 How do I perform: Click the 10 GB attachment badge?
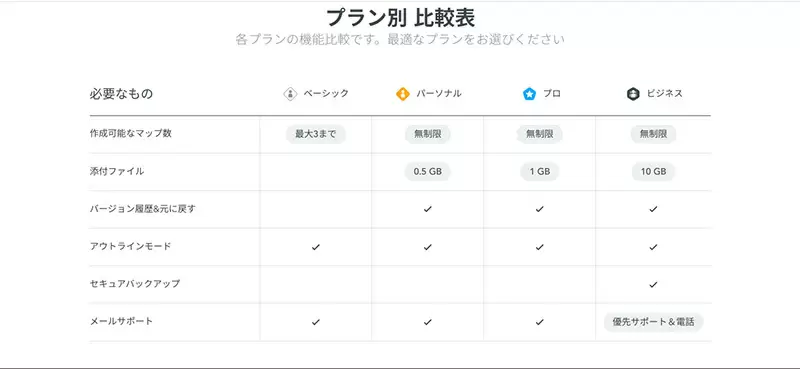[653, 172]
